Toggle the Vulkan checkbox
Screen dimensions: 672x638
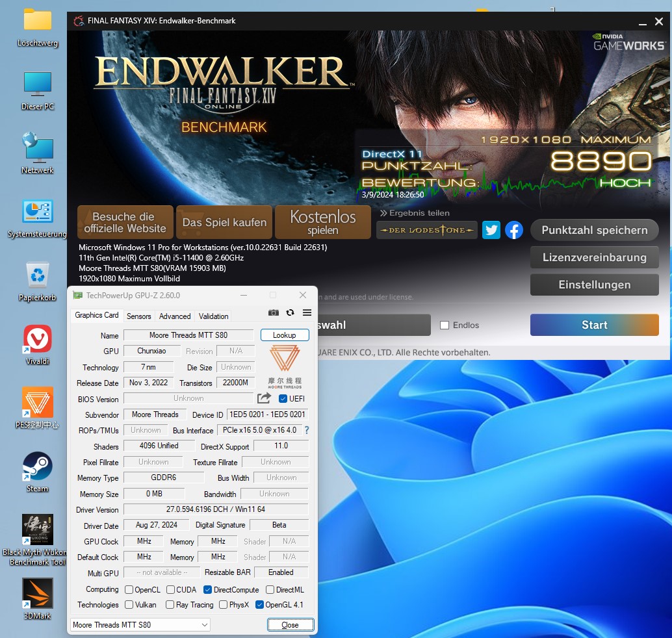[x=129, y=605]
